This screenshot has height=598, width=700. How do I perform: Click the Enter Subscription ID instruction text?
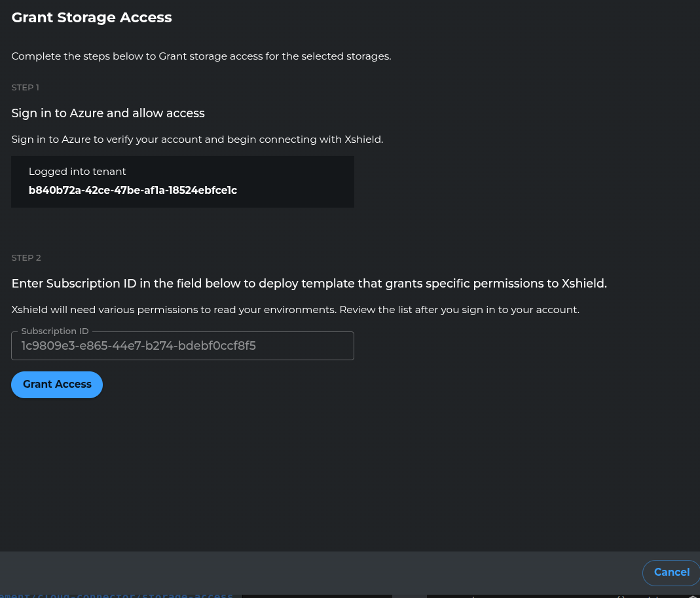click(309, 284)
